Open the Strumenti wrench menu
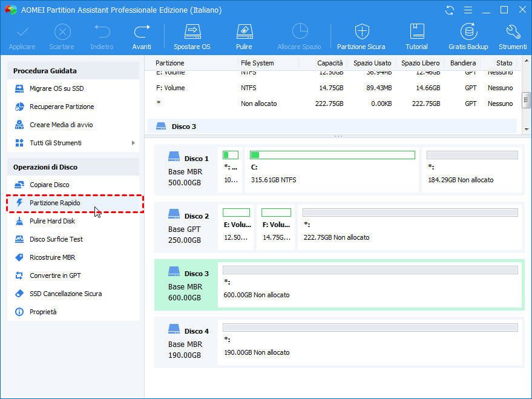This screenshot has width=532, height=399. pyautogui.click(x=513, y=37)
